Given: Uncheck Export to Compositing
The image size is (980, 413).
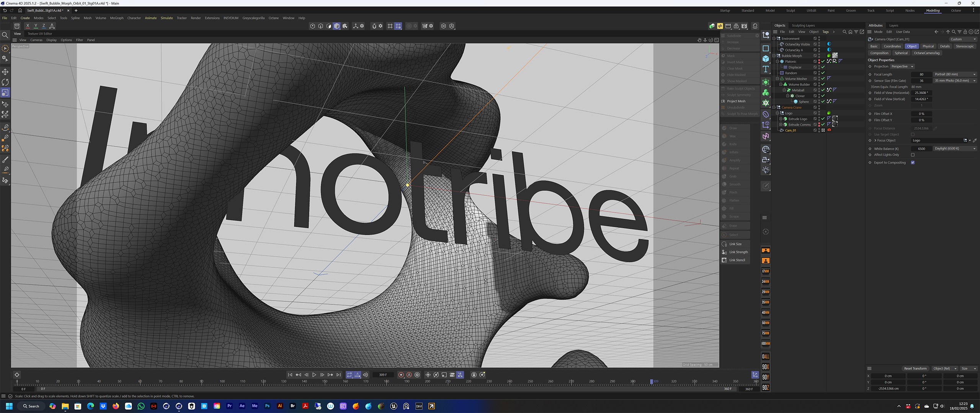Looking at the screenshot, I should [913, 163].
